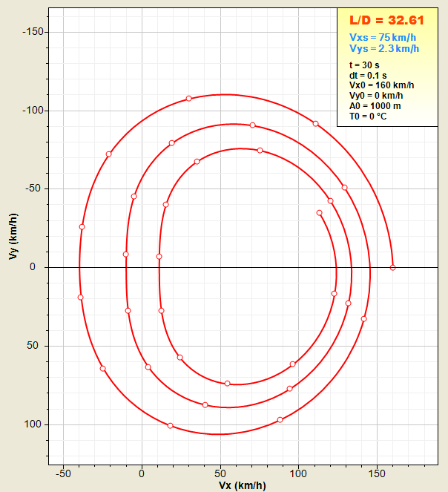Click the 150 label on the Vx axis
Image resolution: width=448 pixels, height=492 pixels.
click(377, 473)
